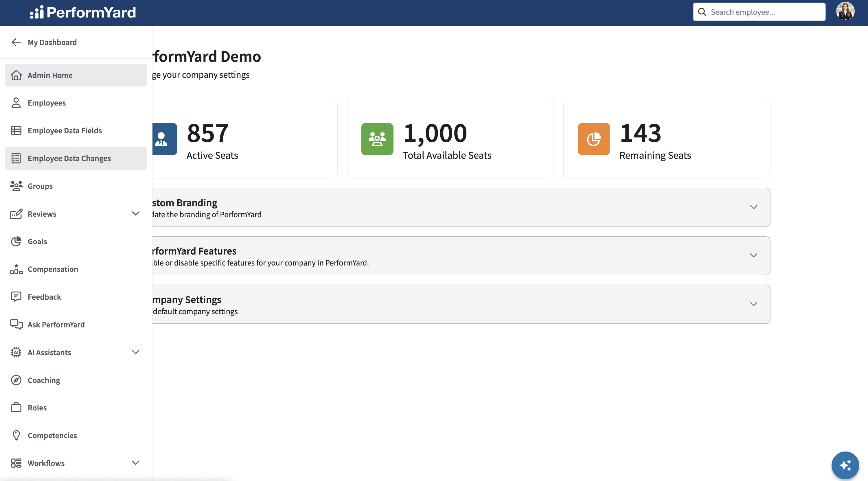
Task: Open the AI sparkle assistant button
Action: [845, 465]
